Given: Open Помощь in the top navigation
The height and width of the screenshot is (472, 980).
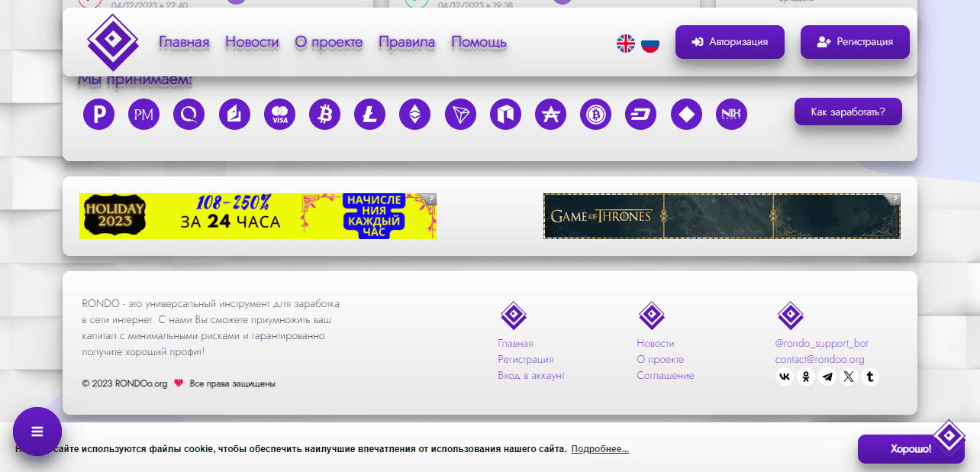Looking at the screenshot, I should coord(479,42).
